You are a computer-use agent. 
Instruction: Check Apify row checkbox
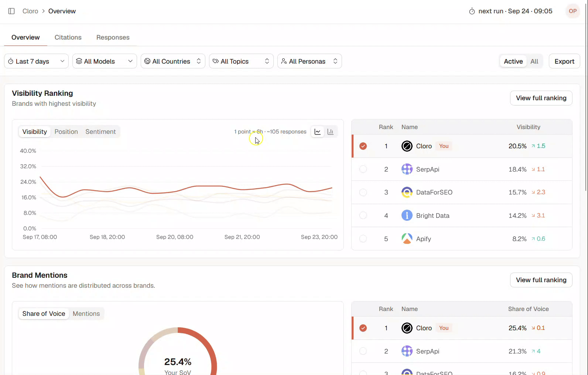tap(363, 239)
